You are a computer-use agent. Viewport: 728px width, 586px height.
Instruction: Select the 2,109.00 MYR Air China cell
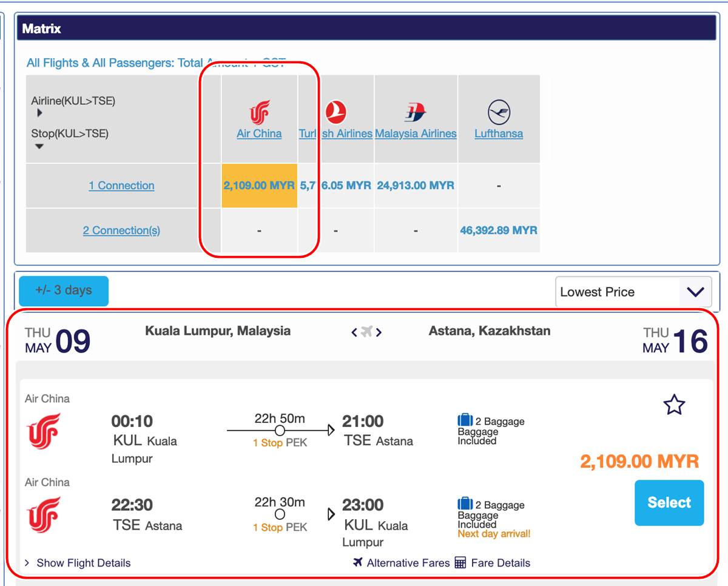click(259, 186)
